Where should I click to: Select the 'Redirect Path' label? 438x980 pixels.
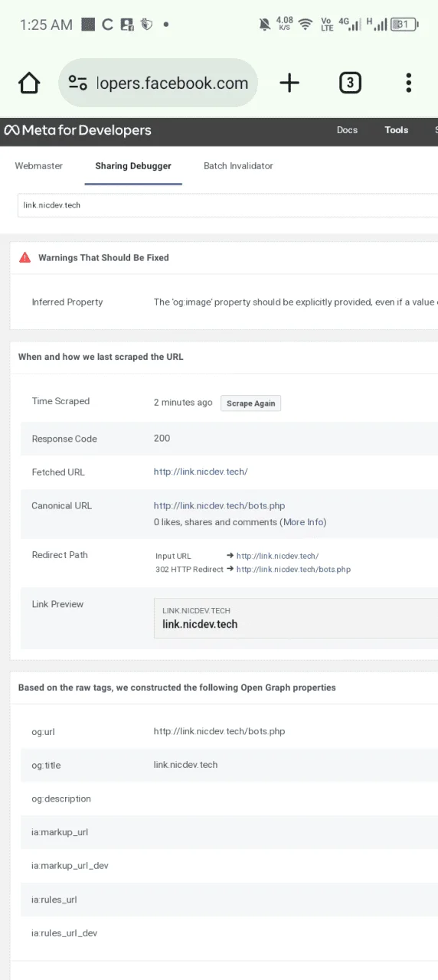tap(60, 555)
